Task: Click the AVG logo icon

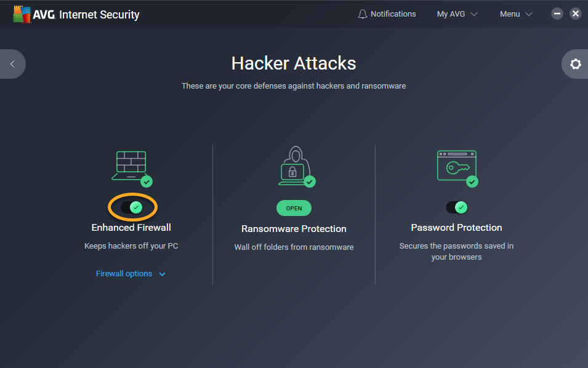Action: pyautogui.click(x=22, y=14)
